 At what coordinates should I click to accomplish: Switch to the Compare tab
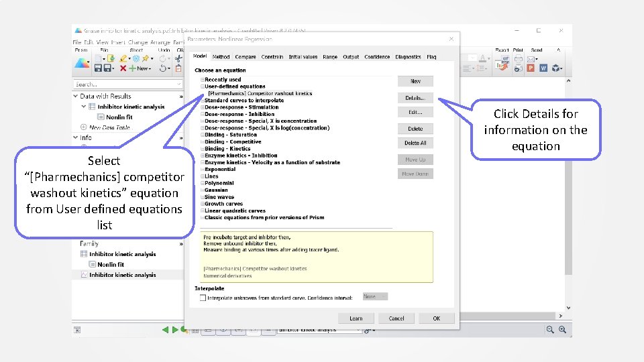tap(246, 57)
